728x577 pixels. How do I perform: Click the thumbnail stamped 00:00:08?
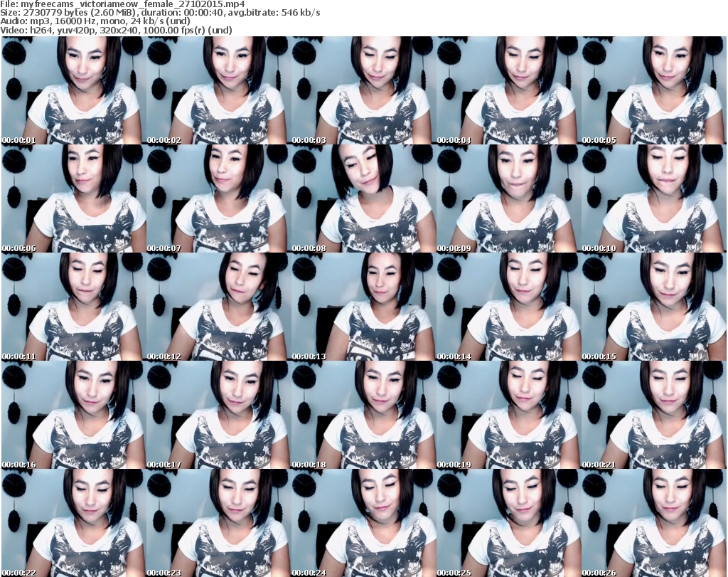tap(363, 198)
